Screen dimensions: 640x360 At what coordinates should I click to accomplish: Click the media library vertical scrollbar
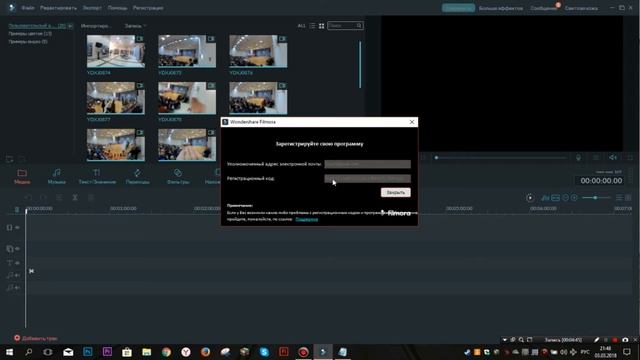(360, 64)
